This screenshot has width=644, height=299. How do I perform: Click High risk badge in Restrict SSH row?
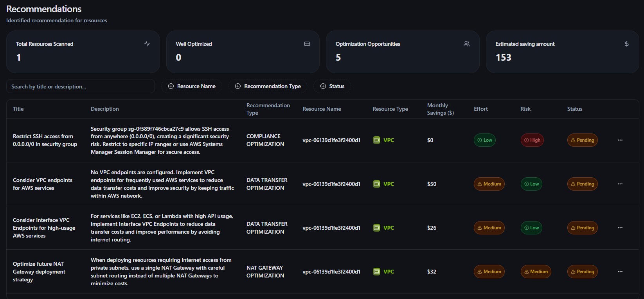[x=532, y=140]
